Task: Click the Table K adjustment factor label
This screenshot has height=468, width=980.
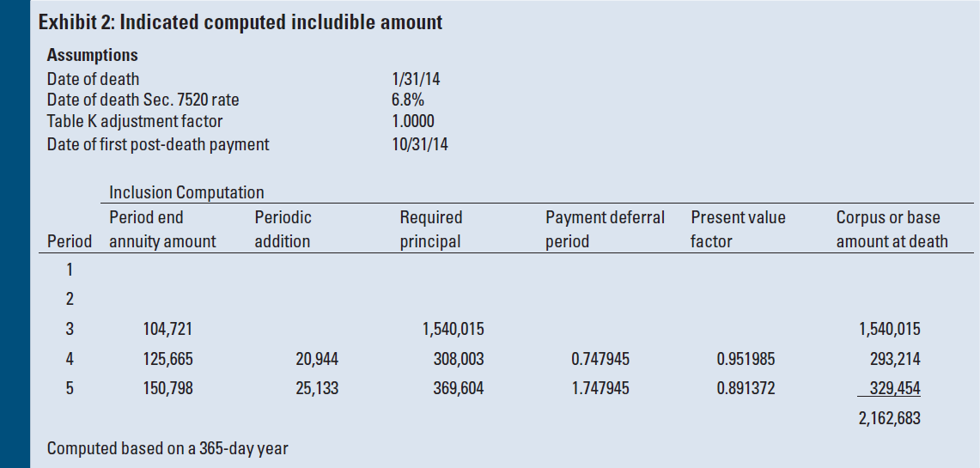Action: (135, 122)
